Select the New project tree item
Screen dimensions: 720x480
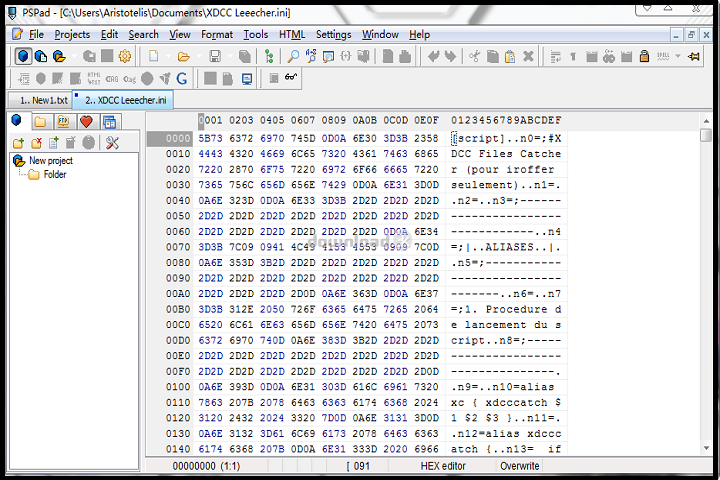(50, 160)
